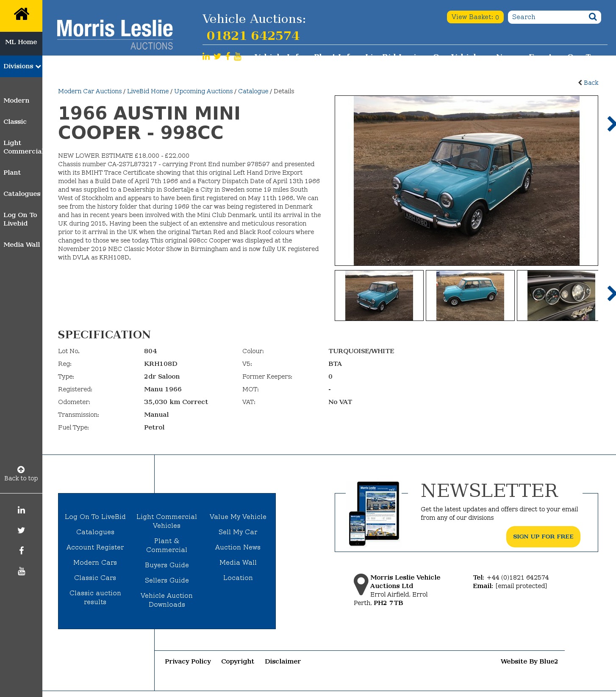Open Modern Car Auctions breadcrumb
The width and height of the screenshot is (616, 697).
pyautogui.click(x=90, y=91)
